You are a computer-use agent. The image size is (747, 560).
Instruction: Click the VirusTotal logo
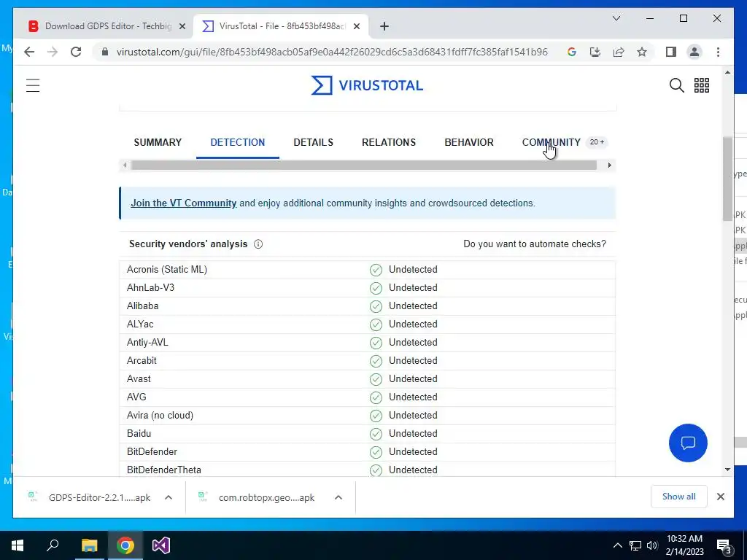[367, 85]
